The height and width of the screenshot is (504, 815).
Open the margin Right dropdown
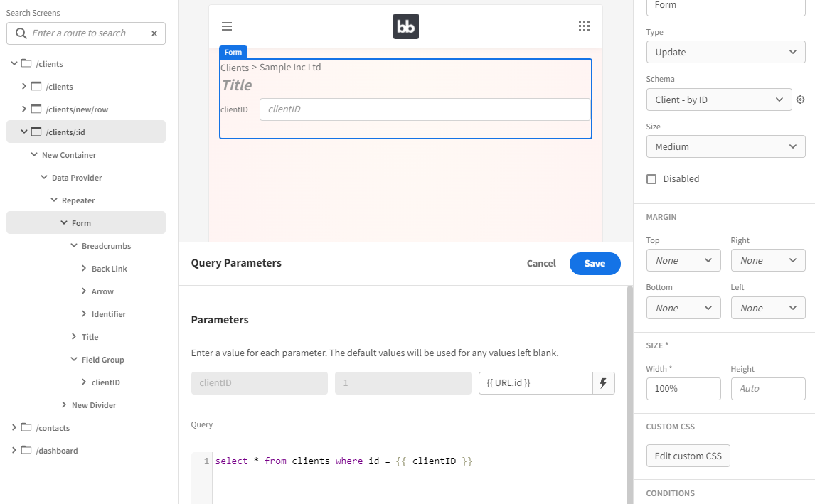[x=768, y=260]
